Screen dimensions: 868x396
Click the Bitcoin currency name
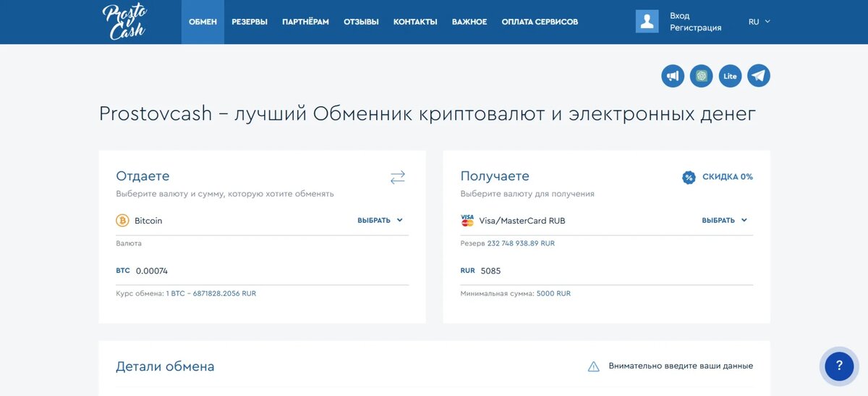(148, 221)
